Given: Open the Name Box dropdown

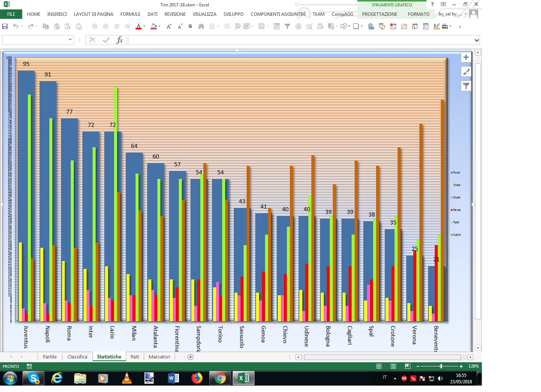Looking at the screenshot, I should pos(70,40).
